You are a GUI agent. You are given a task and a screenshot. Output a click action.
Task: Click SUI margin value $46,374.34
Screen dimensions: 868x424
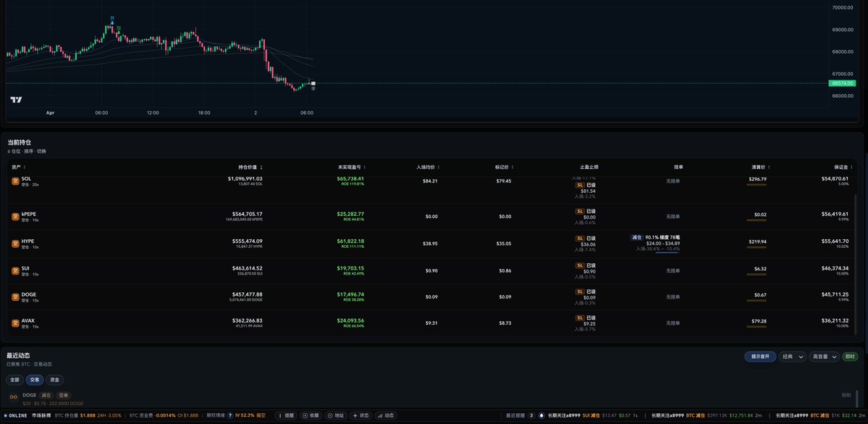click(835, 268)
